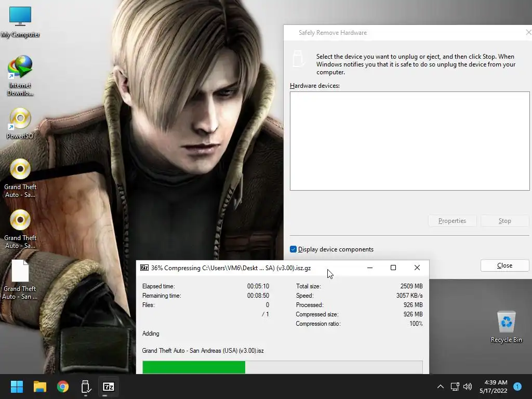Screen dimensions: 532x399
Task: Click the Hardware devices label
Action: coord(314,86)
